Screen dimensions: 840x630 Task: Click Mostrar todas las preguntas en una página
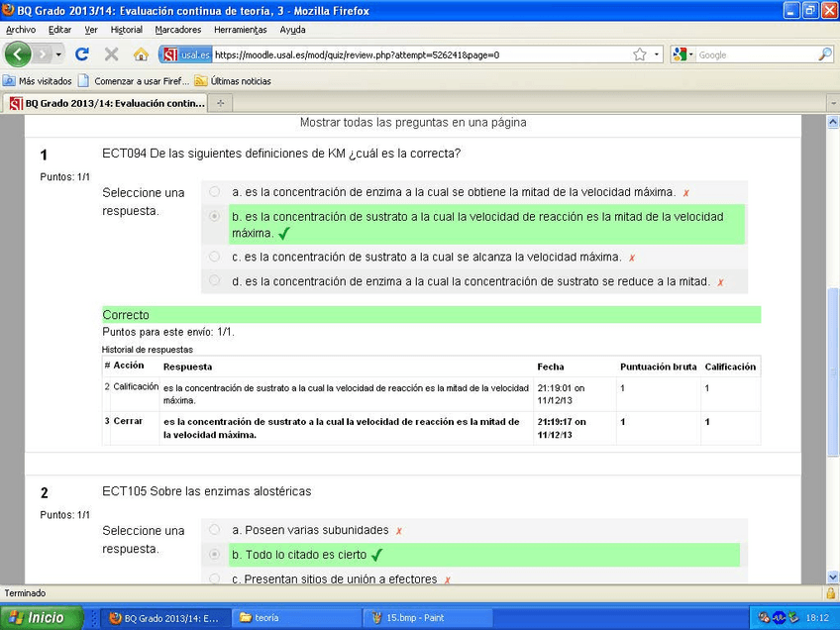(x=413, y=123)
